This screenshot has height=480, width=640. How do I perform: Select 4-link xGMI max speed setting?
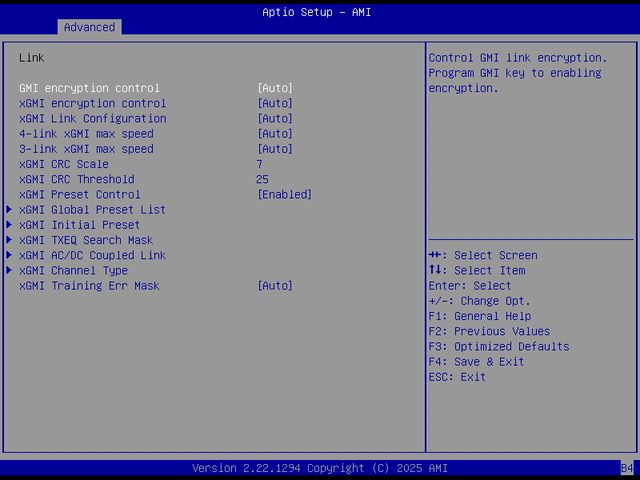click(86, 134)
